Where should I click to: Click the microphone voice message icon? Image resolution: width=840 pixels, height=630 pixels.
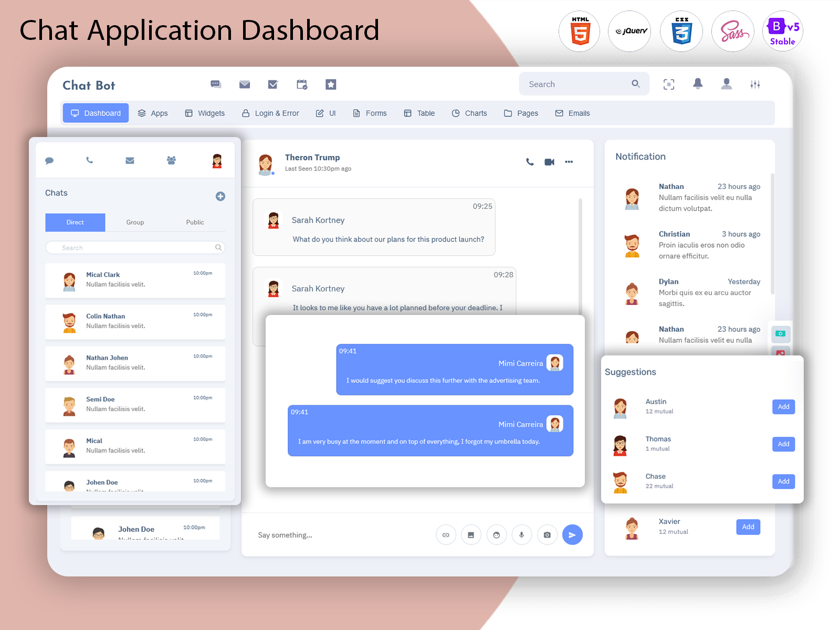point(521,535)
